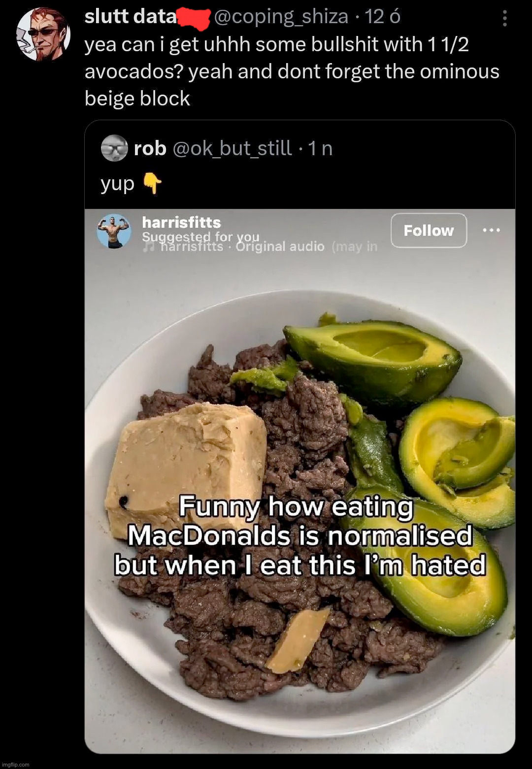The height and width of the screenshot is (769, 532).
Task: Click the tweet text about ominous beige block
Action: coord(292,71)
